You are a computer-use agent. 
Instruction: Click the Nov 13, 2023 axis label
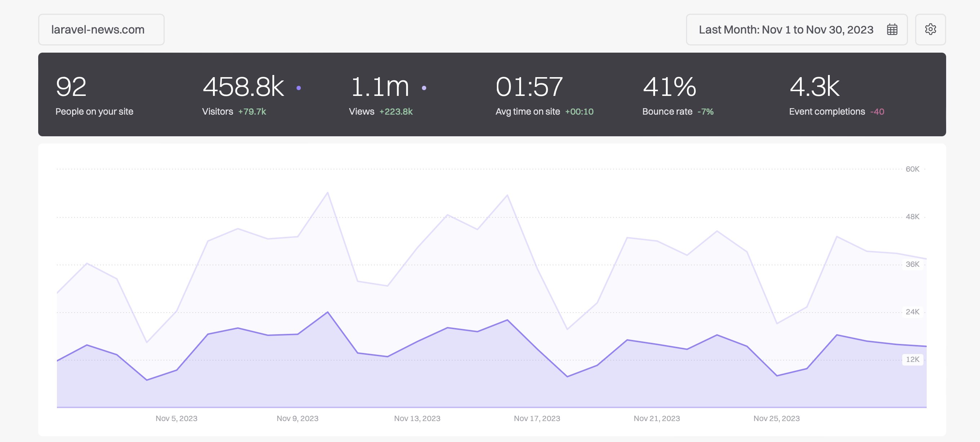pos(417,419)
